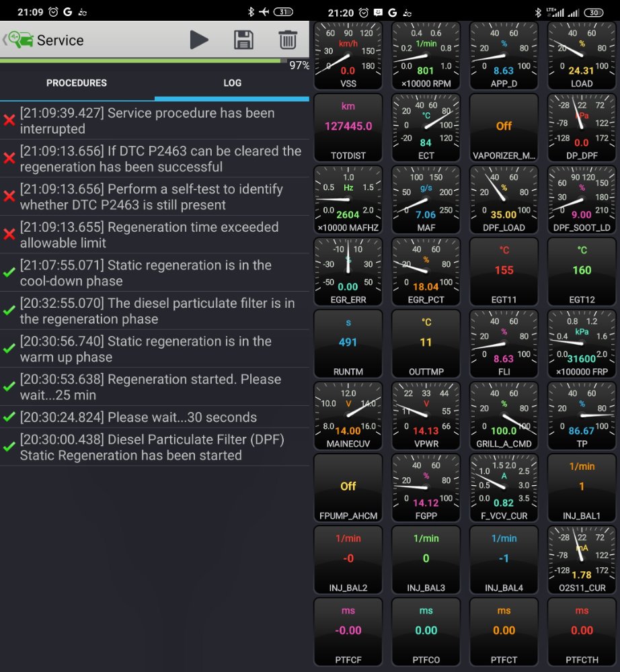The image size is (620, 672).
Task: Tap the VAPORIZER_M Off status tile
Action: point(504,128)
